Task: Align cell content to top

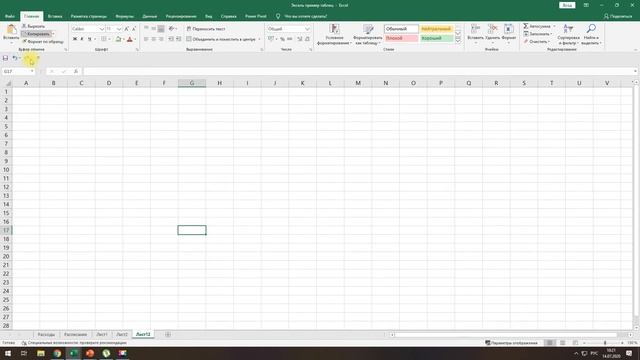Action: tap(146, 29)
